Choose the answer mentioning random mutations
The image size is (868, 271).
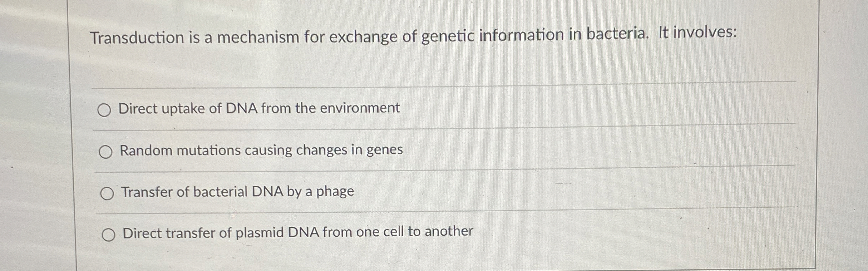[x=261, y=151]
